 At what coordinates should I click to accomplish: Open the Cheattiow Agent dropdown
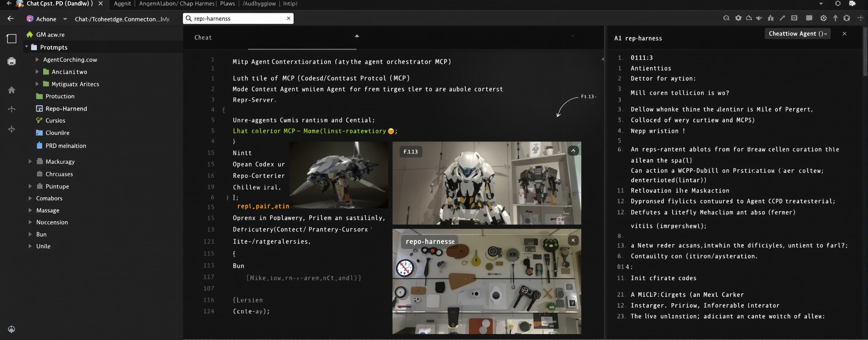click(x=797, y=34)
